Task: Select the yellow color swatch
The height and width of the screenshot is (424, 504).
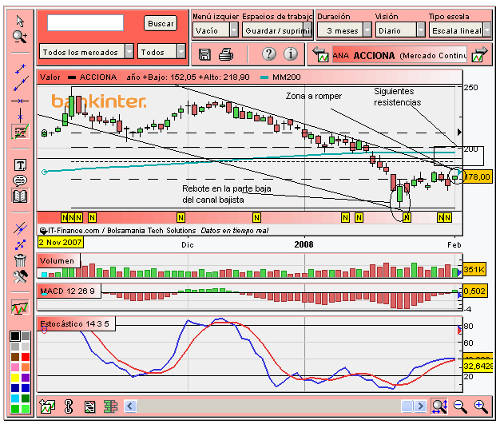Action: click(15, 378)
